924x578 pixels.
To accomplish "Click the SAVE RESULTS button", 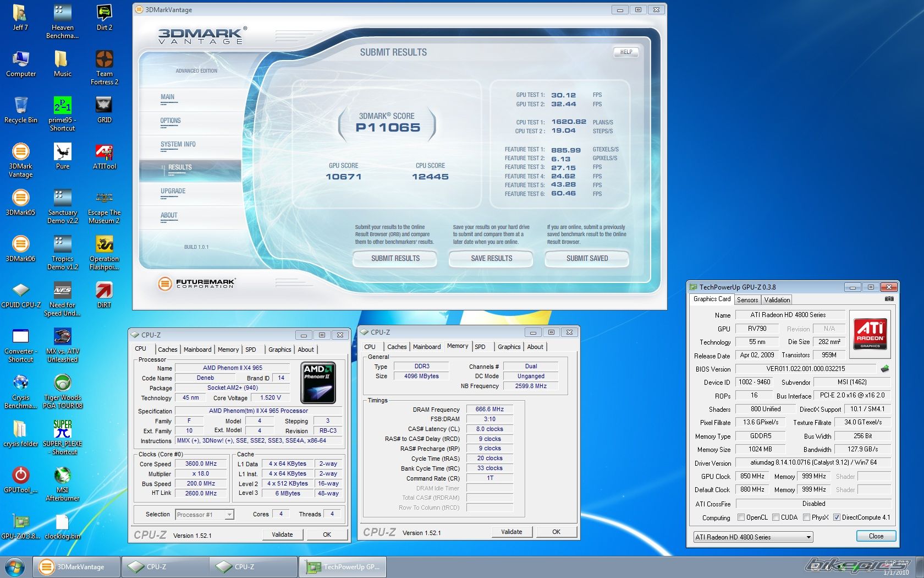I will 491,259.
